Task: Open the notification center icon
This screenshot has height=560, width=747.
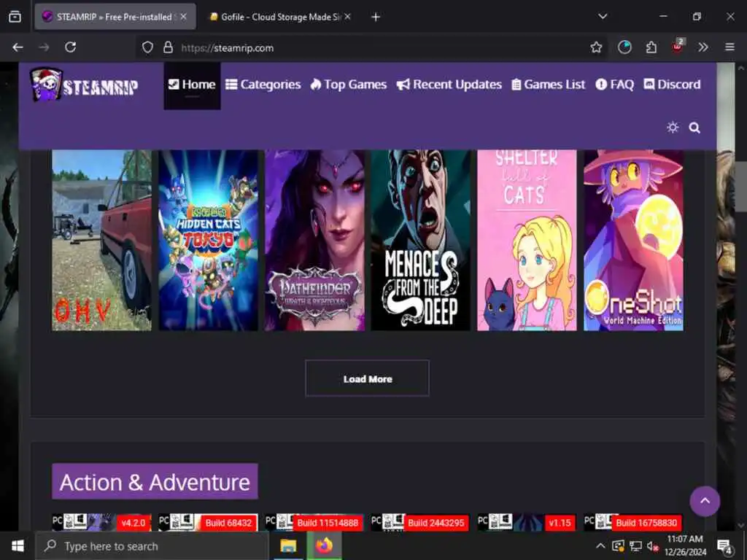Action: pyautogui.click(x=724, y=546)
